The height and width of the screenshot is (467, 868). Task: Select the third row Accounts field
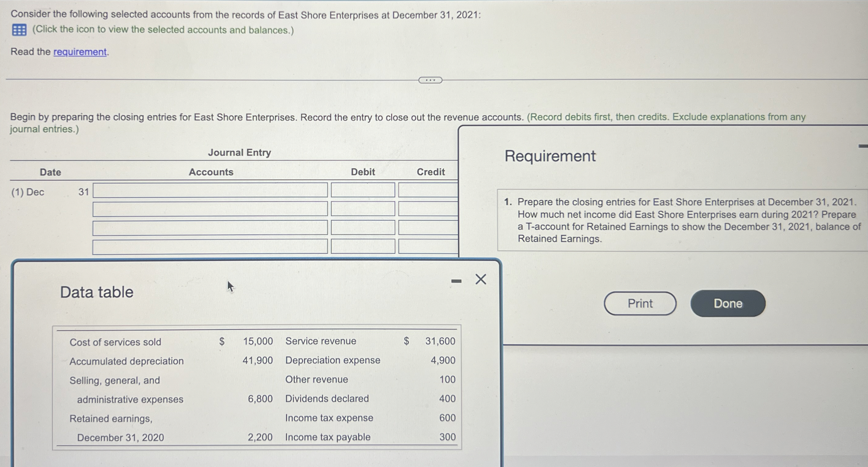tap(210, 228)
